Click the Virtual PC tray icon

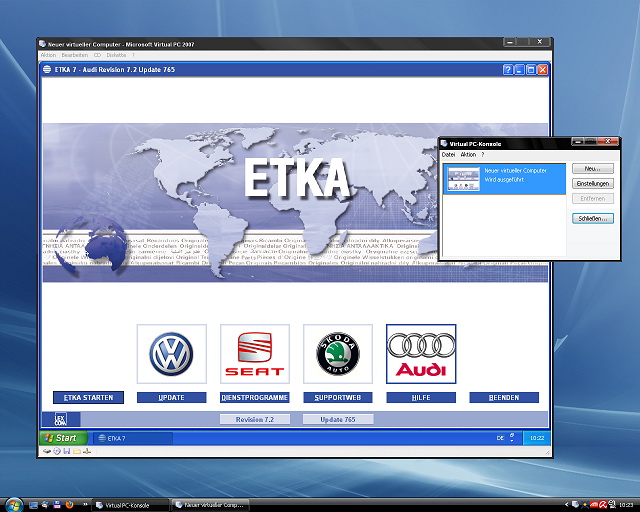[x=575, y=505]
